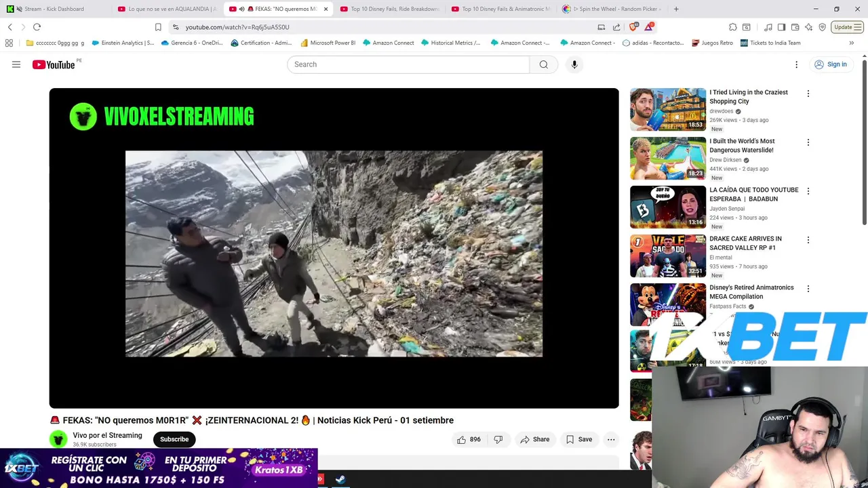868x488 pixels.
Task: Mute audio on the FEKAS tab
Action: [241, 9]
